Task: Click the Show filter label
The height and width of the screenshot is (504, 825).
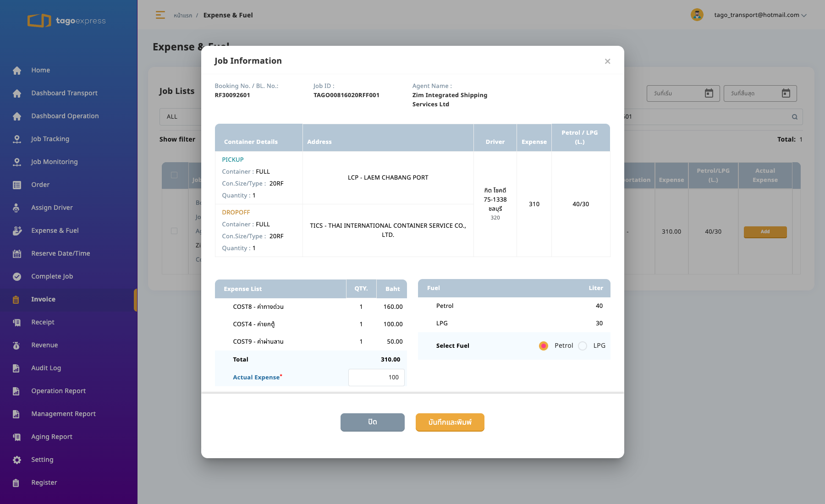Action: (177, 139)
